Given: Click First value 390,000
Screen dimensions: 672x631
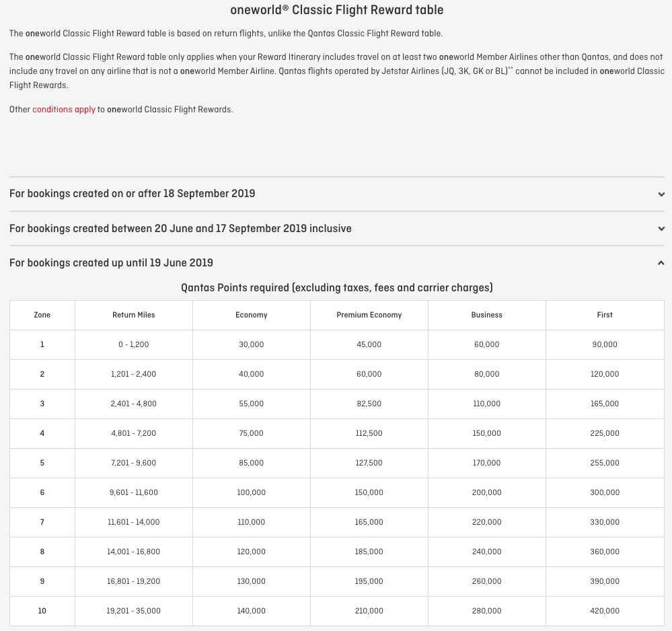Looking at the screenshot, I should point(605,581).
